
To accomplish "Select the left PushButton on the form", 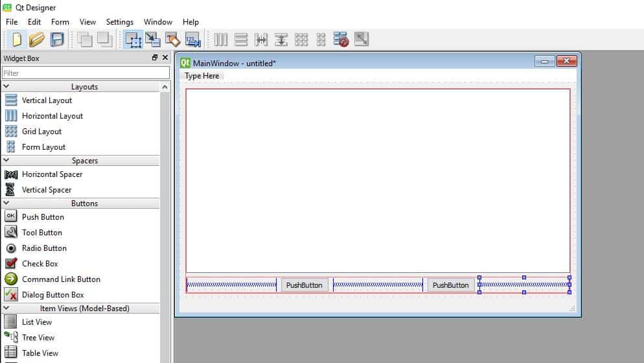I will (x=304, y=285).
